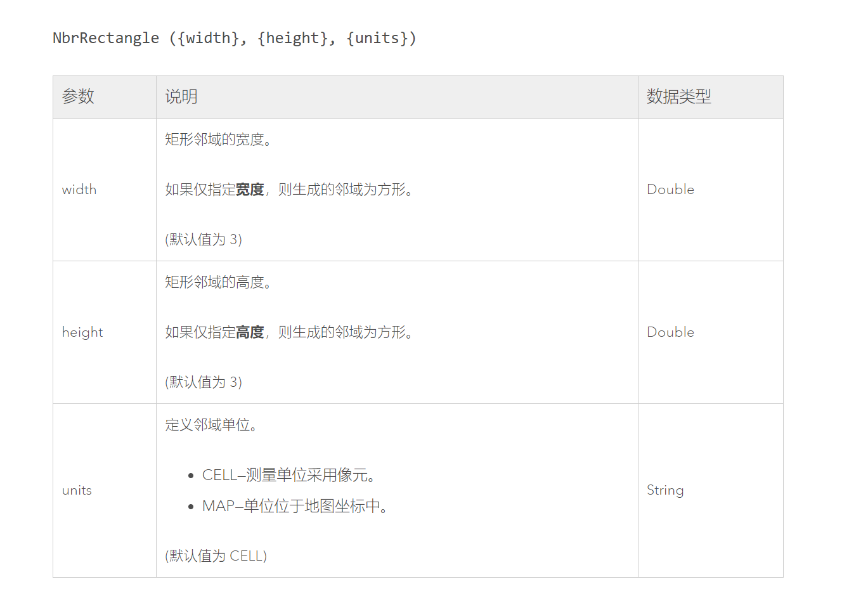
Task: Click the MAP bullet list item
Action: 295,506
